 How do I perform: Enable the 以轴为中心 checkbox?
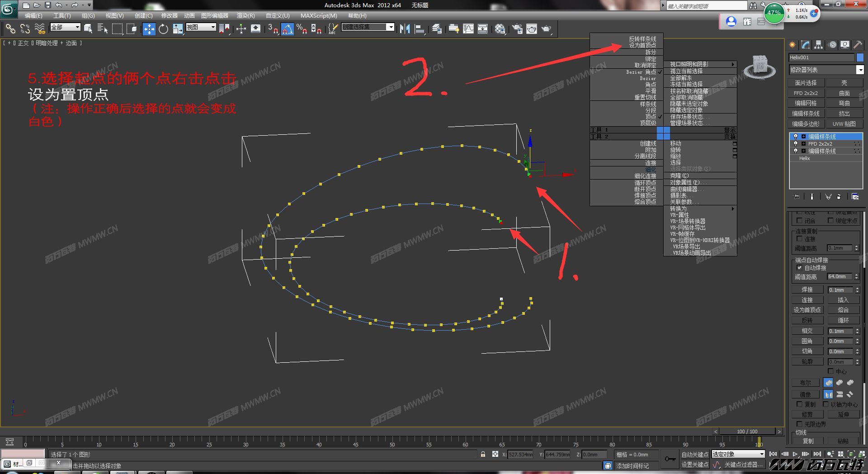point(826,404)
